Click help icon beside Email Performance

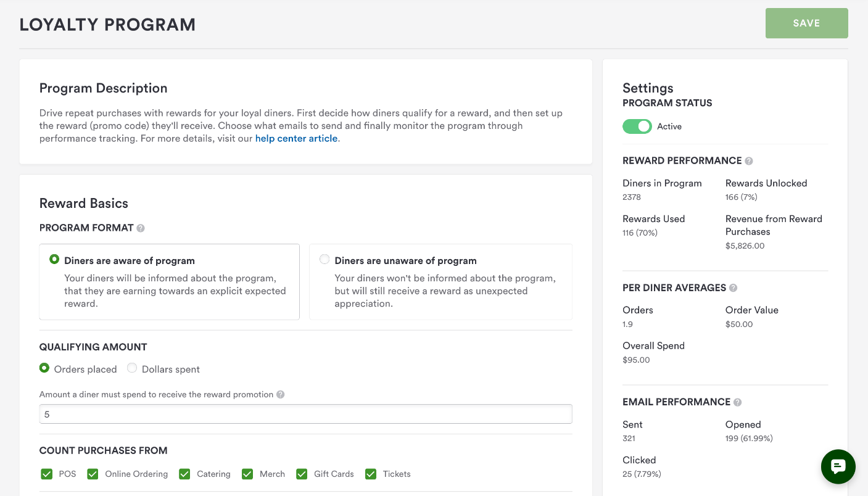[737, 402]
